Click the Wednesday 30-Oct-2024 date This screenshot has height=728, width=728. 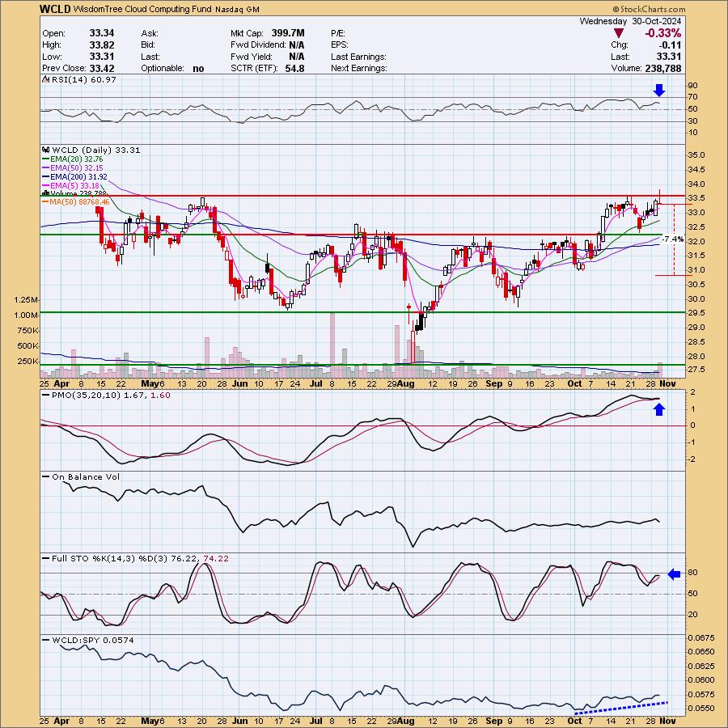630,21
